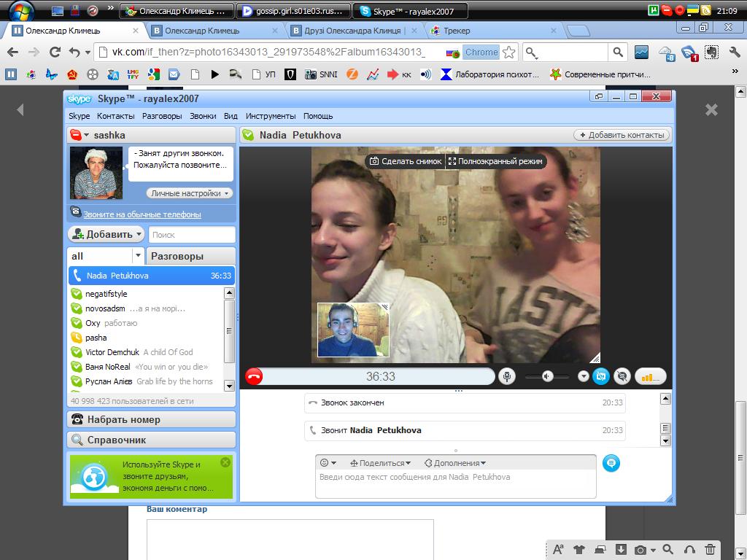747x560 pixels.
Task: Toggle the video camera button in the call bar
Action: click(601, 376)
